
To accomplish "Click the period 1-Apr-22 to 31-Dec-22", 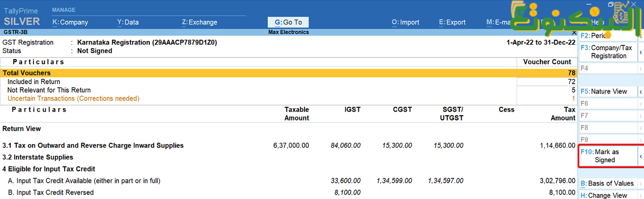I will coord(541,43).
